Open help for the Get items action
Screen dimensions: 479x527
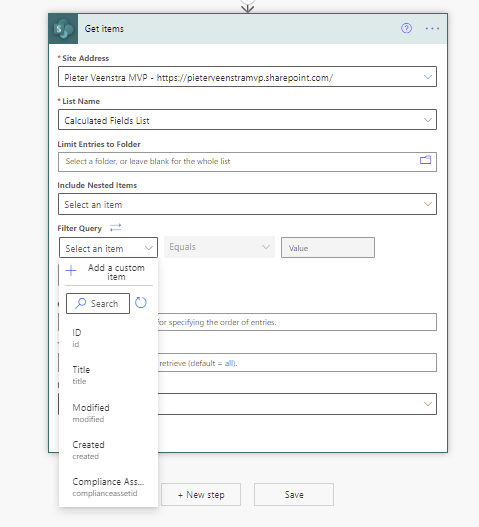tap(406, 28)
